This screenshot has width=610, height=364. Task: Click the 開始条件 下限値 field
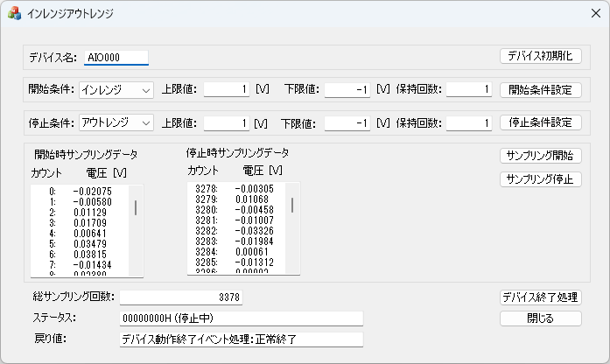(347, 89)
